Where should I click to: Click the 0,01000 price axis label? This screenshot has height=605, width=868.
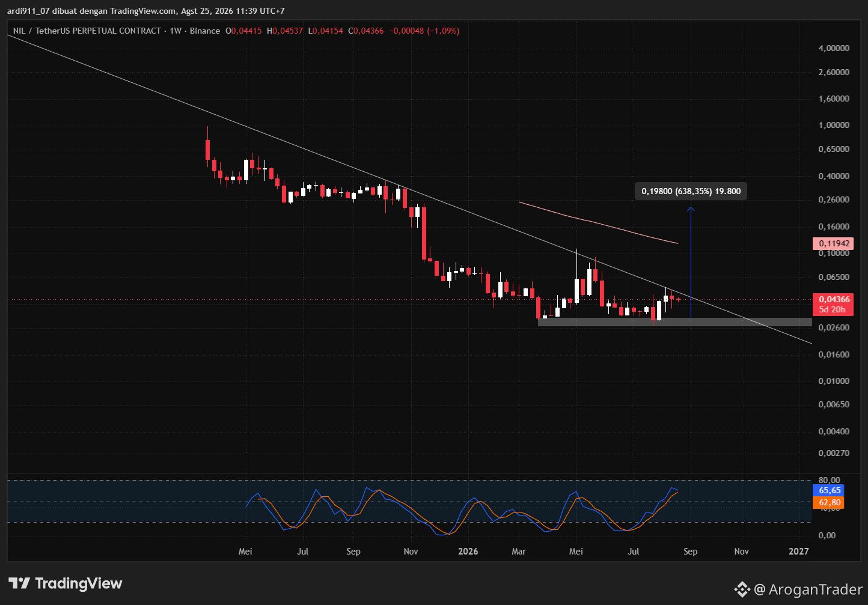834,381
